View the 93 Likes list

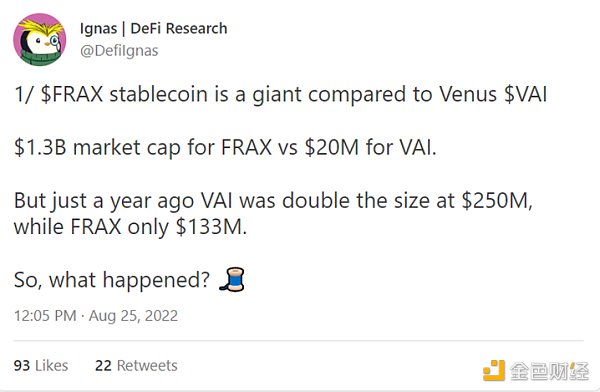point(41,365)
